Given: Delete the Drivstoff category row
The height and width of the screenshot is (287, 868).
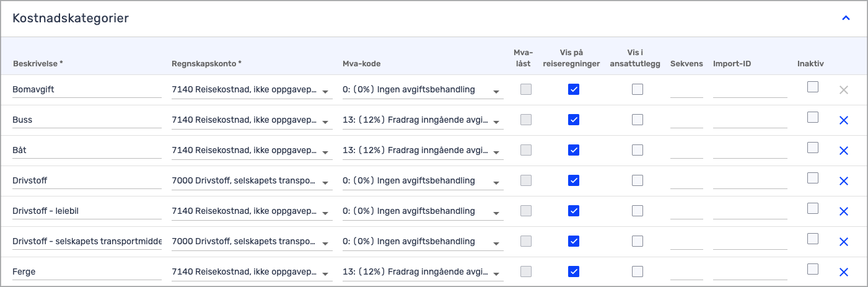Looking at the screenshot, I should (843, 181).
